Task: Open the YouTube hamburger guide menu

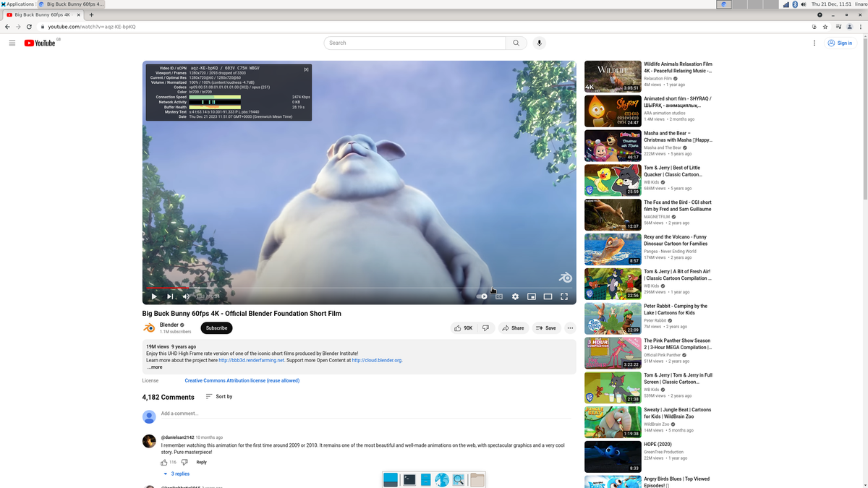Action: click(12, 43)
